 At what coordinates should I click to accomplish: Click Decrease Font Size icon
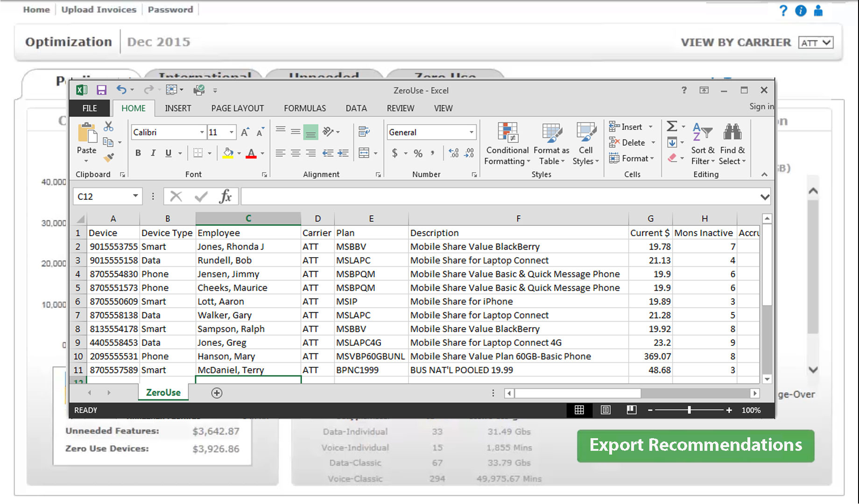[260, 132]
